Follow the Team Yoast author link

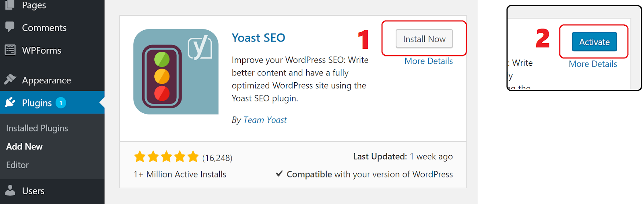265,120
